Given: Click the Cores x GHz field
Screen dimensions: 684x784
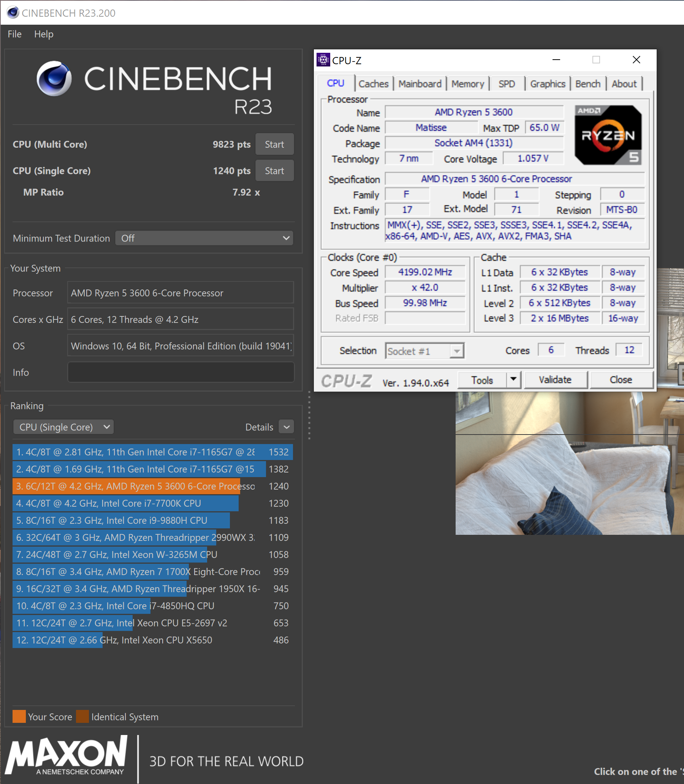Looking at the screenshot, I should point(180,319).
